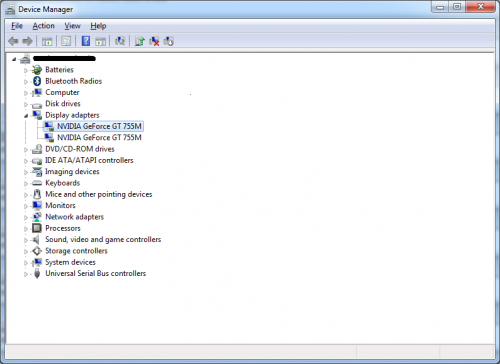Expand the System devices arrow
Image resolution: width=500 pixels, height=364 pixels.
[x=26, y=263]
